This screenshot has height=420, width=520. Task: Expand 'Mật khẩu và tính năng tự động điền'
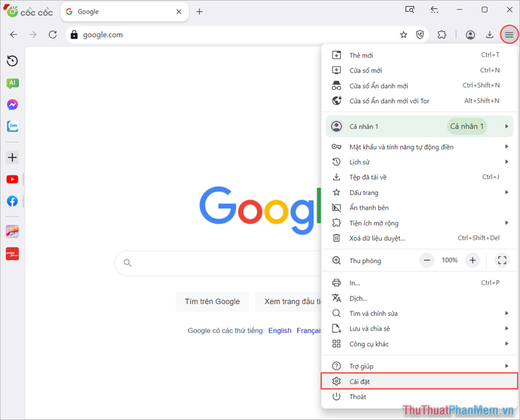(419, 146)
